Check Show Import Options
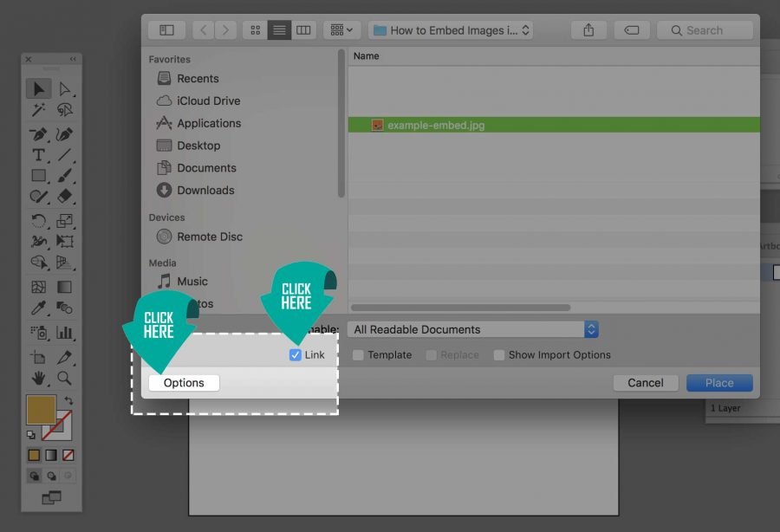Image resolution: width=780 pixels, height=532 pixels. click(x=499, y=354)
